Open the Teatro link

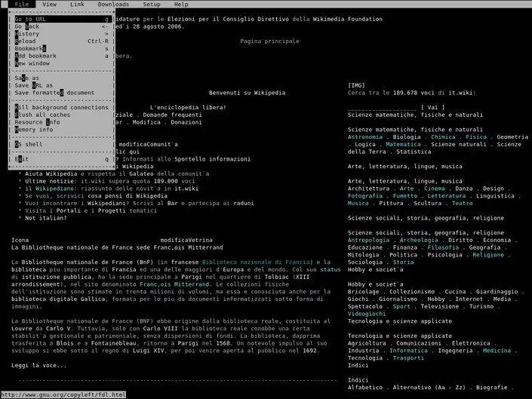click(462, 204)
